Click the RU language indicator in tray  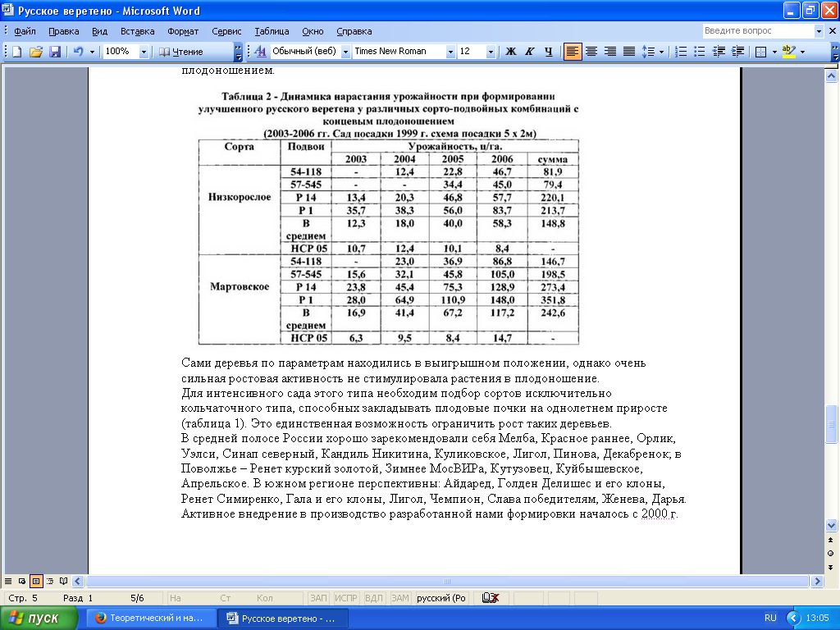coord(770,619)
